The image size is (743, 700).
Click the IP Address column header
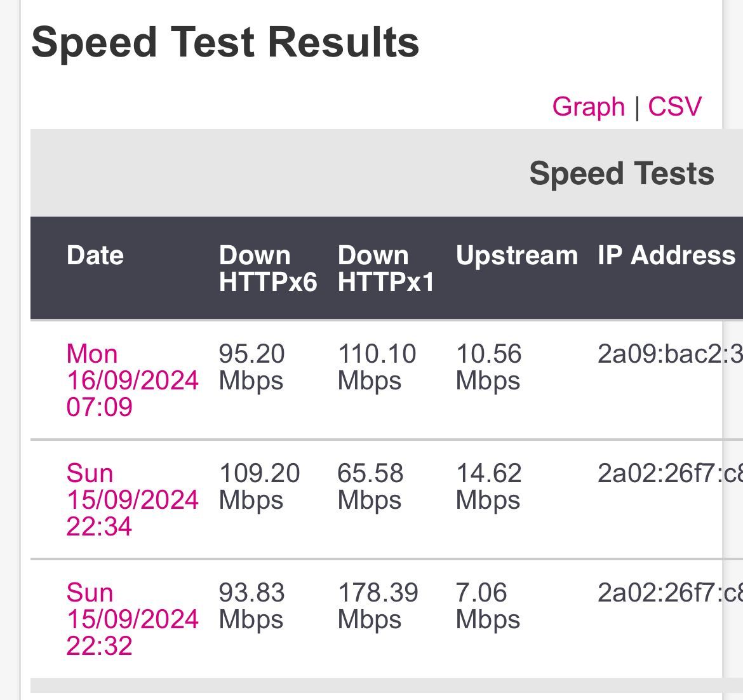(666, 255)
